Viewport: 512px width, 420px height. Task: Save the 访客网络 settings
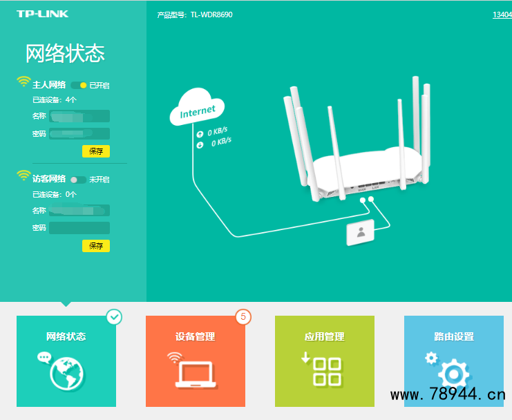pos(96,246)
